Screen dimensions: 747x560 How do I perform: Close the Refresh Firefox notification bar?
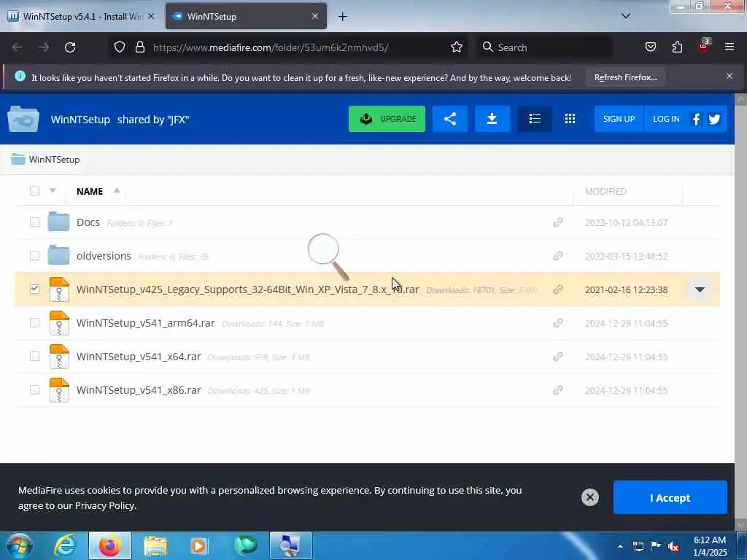tap(729, 76)
